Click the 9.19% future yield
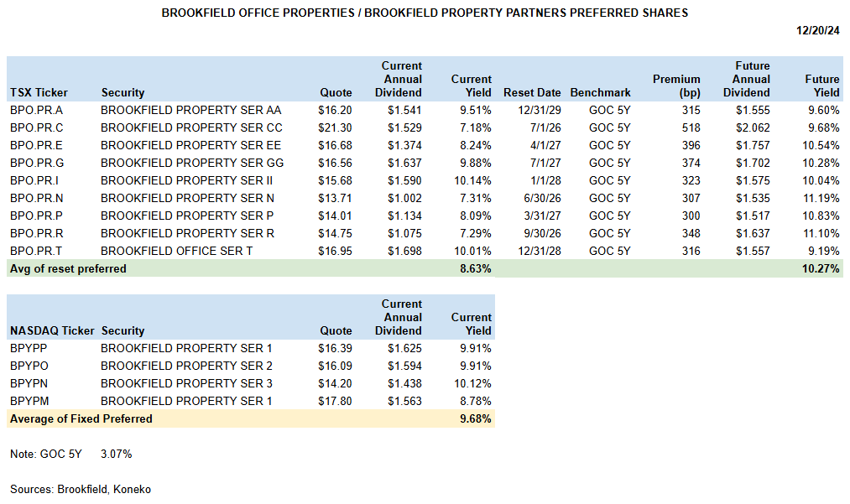The height and width of the screenshot is (504, 850). [823, 251]
